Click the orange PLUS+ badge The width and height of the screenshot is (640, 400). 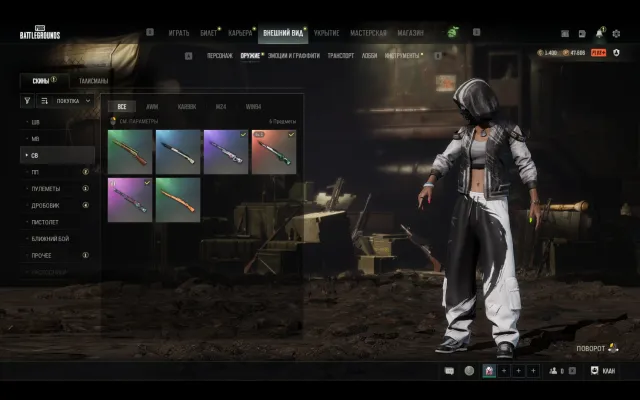(598, 53)
